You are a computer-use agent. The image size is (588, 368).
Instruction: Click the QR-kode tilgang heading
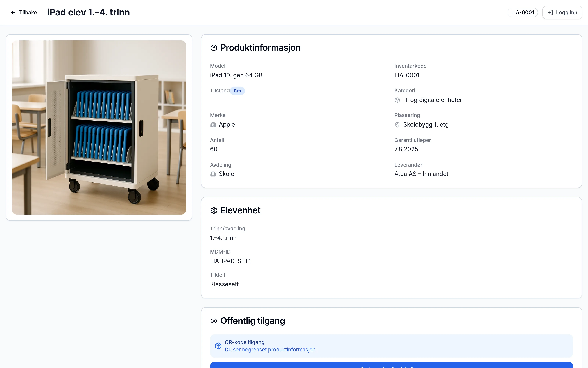[244, 342]
